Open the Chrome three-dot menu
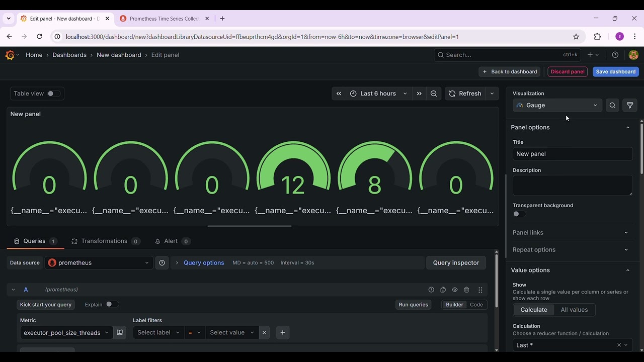This screenshot has height=362, width=644. (x=635, y=37)
